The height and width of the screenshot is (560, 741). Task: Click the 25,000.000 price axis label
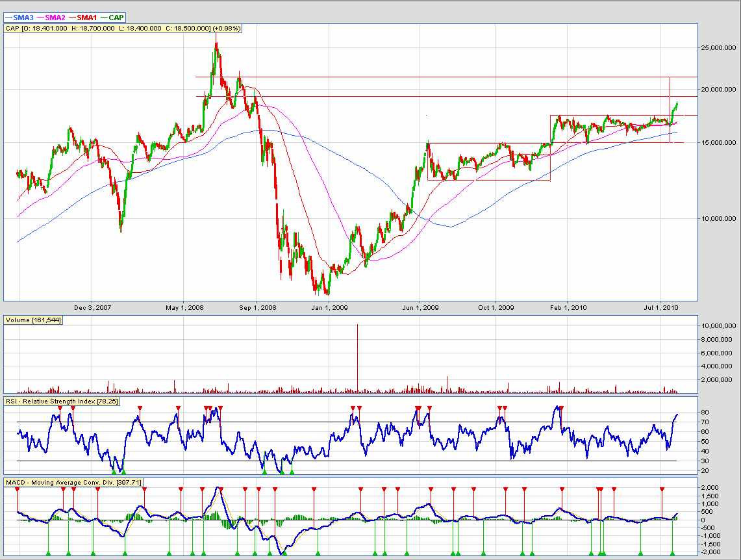(718, 48)
